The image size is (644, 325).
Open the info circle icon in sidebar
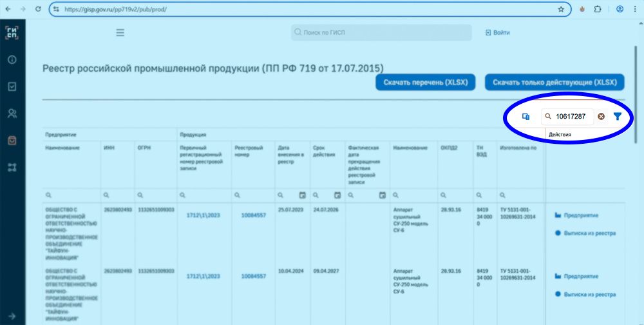12,60
